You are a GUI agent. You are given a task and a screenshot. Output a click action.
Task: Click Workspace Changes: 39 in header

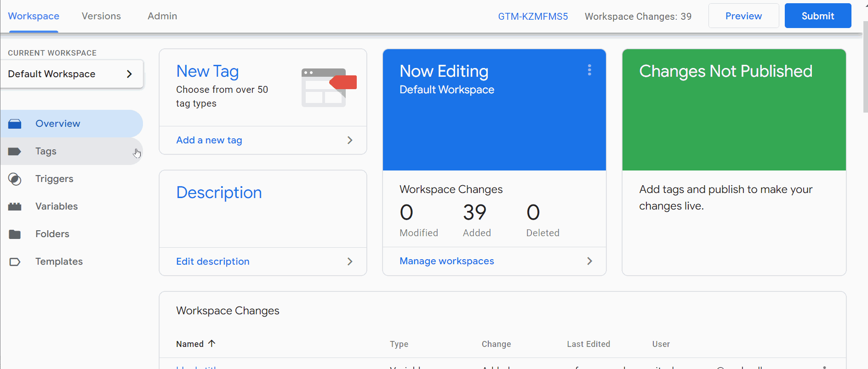coord(638,17)
